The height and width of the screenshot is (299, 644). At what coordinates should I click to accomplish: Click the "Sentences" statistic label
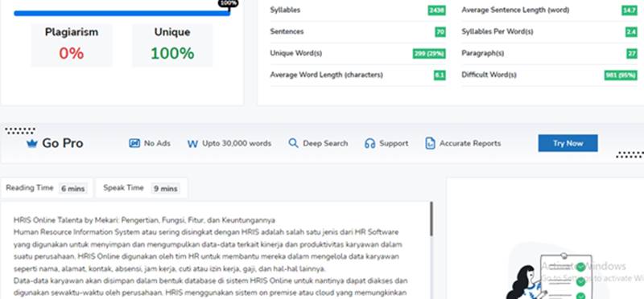[x=287, y=32]
